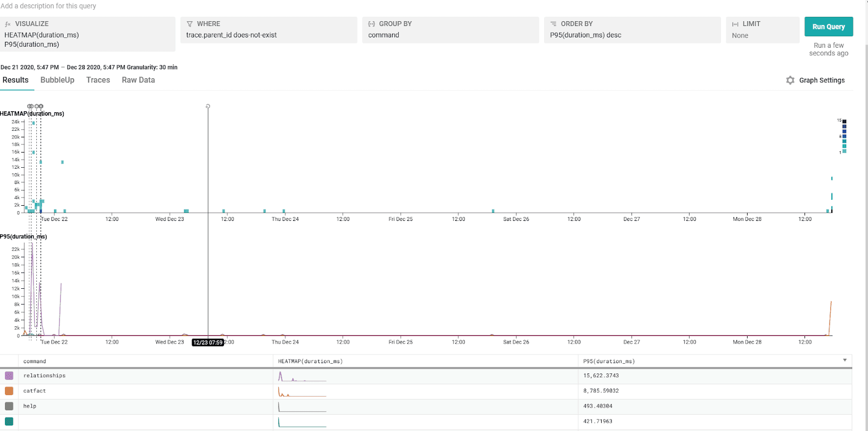868x431 pixels.
Task: Click the ORDER BY sort icon
Action: [553, 24]
